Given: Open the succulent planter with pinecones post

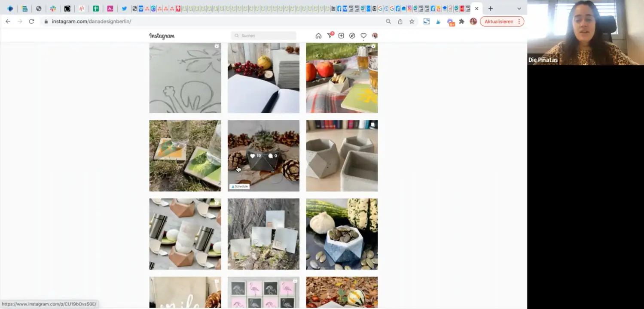Looking at the screenshot, I should coord(263,156).
